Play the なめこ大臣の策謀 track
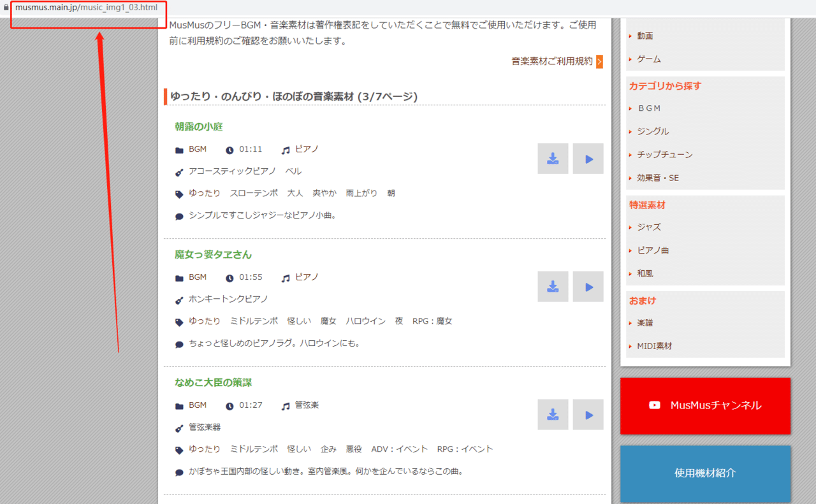This screenshot has height=504, width=816. [x=587, y=414]
